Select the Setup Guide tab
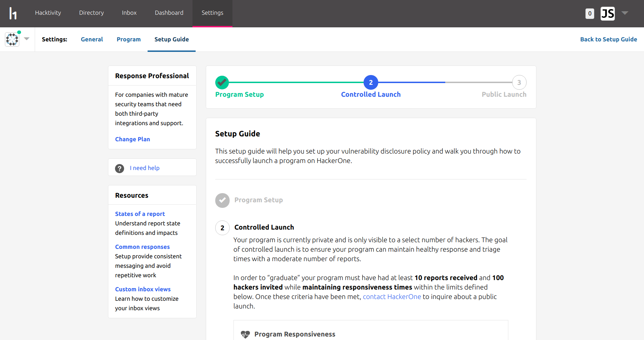This screenshot has height=340, width=644. pos(172,39)
